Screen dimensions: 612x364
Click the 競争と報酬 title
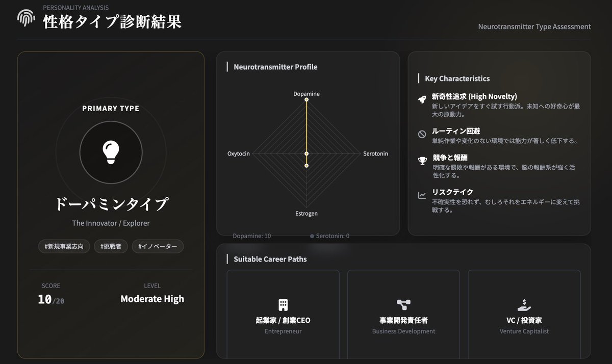(450, 158)
